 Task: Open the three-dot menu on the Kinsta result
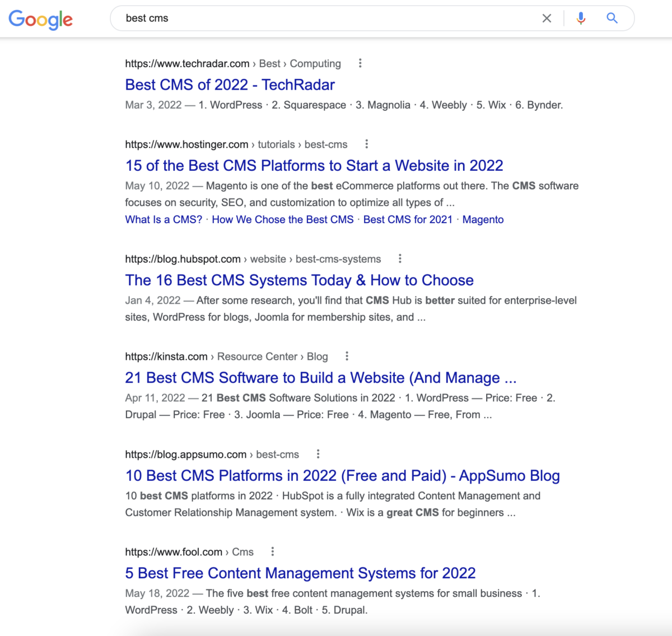(347, 356)
